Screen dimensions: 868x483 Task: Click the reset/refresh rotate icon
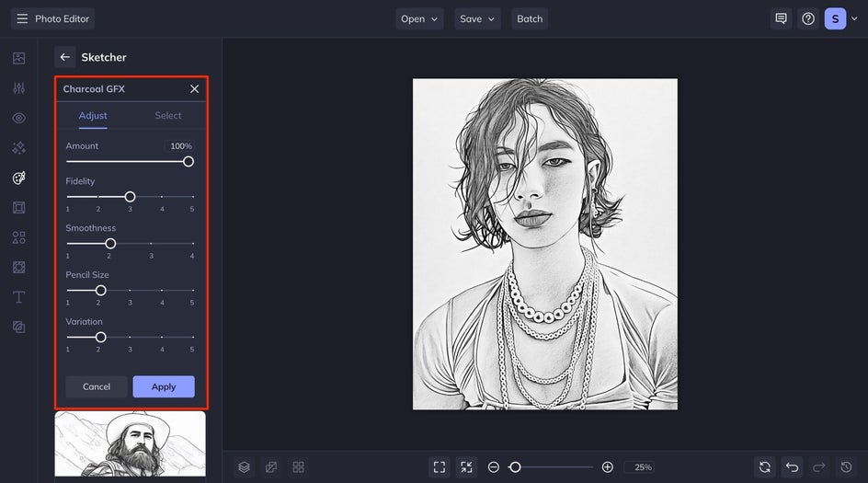pyautogui.click(x=765, y=467)
